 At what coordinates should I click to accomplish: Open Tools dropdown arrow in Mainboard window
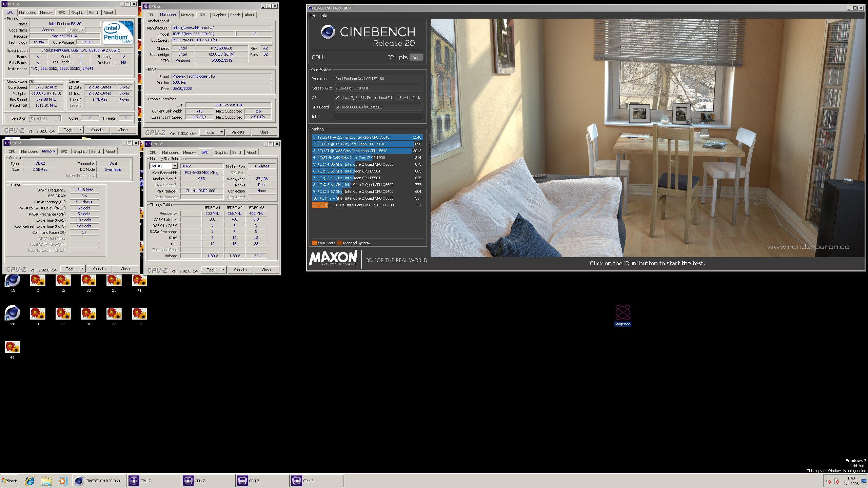click(222, 132)
